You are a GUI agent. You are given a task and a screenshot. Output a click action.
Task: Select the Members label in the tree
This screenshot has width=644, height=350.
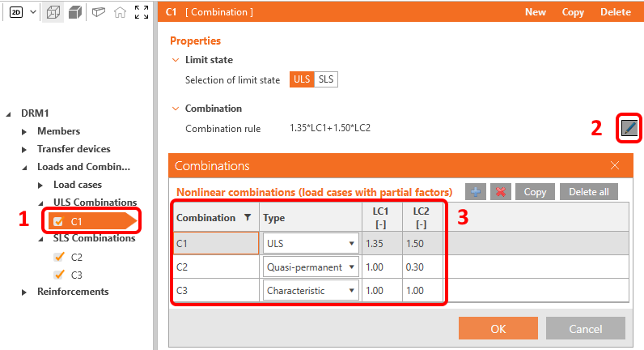[58, 131]
